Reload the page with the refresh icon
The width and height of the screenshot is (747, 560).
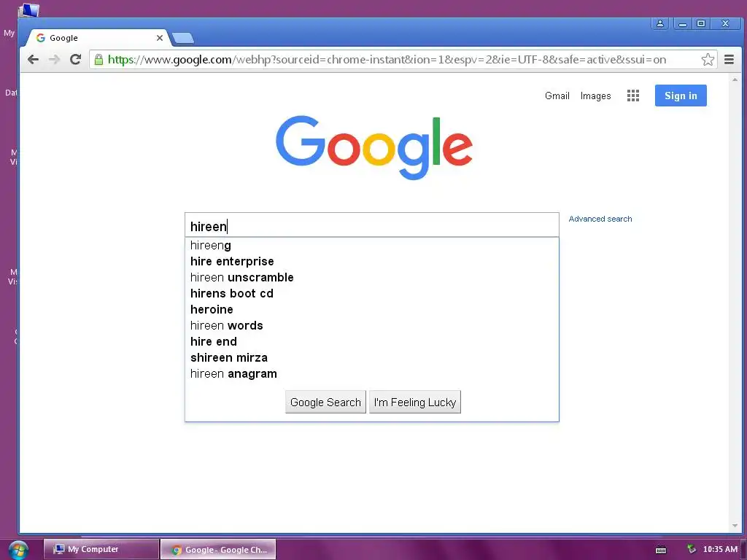pos(75,60)
